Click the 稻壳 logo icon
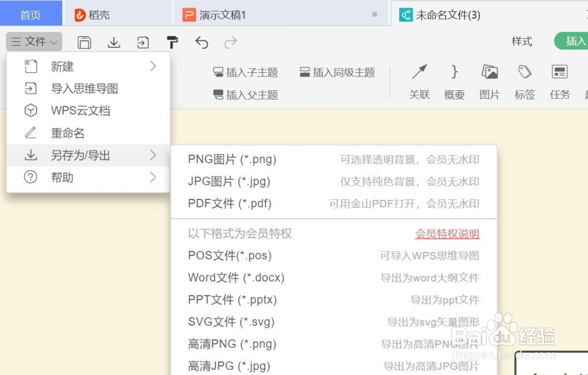This screenshot has width=588, height=375. coord(80,15)
